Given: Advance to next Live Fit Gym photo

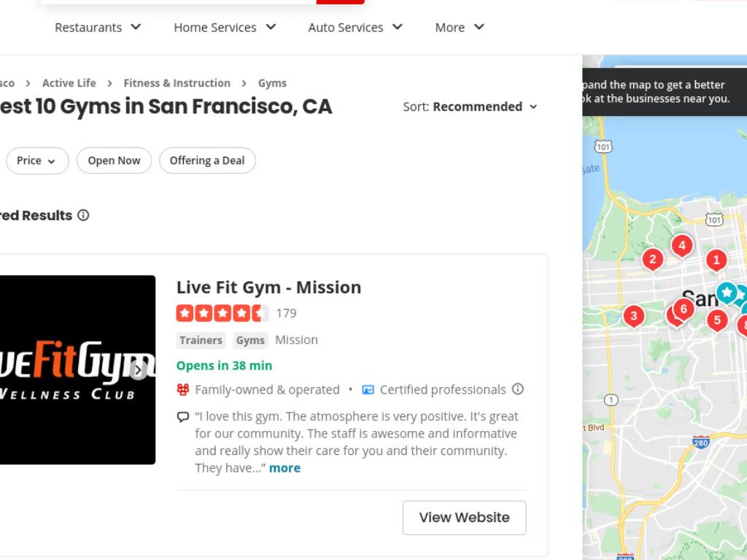Looking at the screenshot, I should 138,370.
